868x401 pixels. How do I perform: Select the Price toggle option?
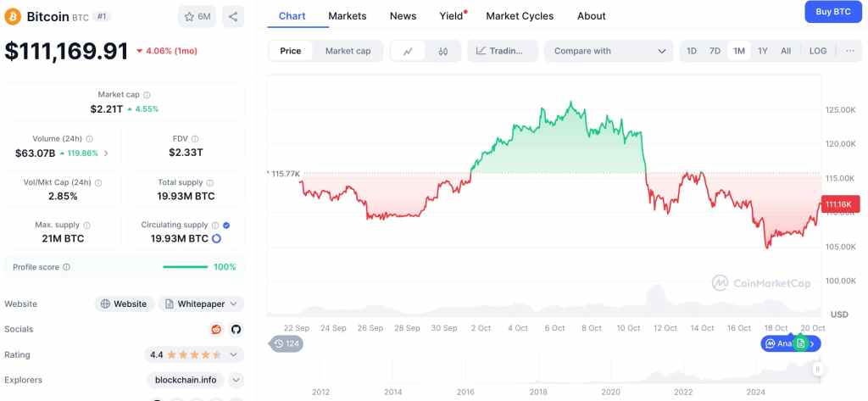(x=291, y=51)
